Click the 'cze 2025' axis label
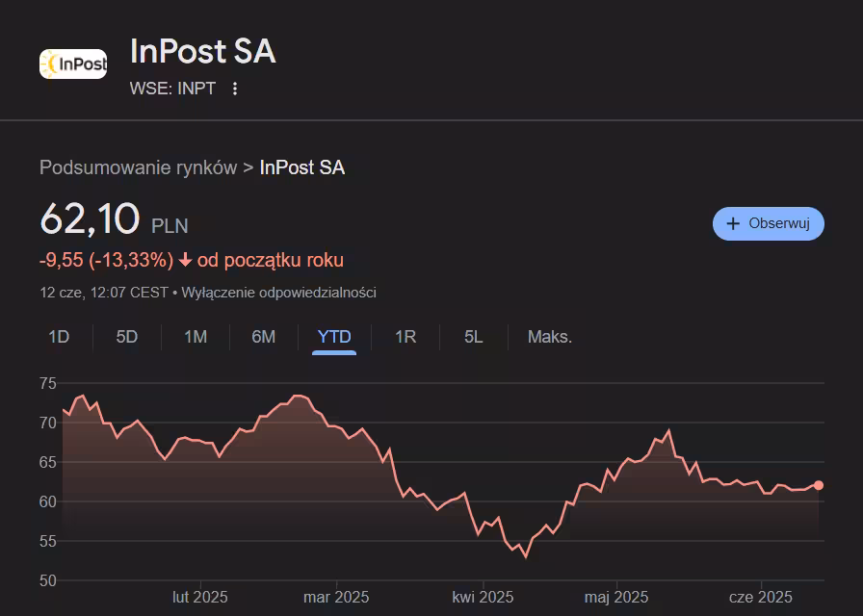863x616 pixels. click(x=761, y=597)
